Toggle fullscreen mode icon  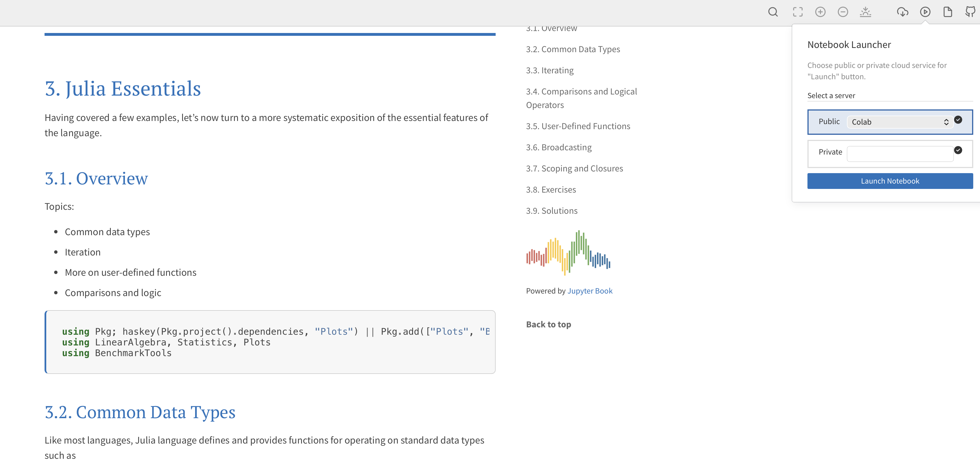(x=798, y=12)
